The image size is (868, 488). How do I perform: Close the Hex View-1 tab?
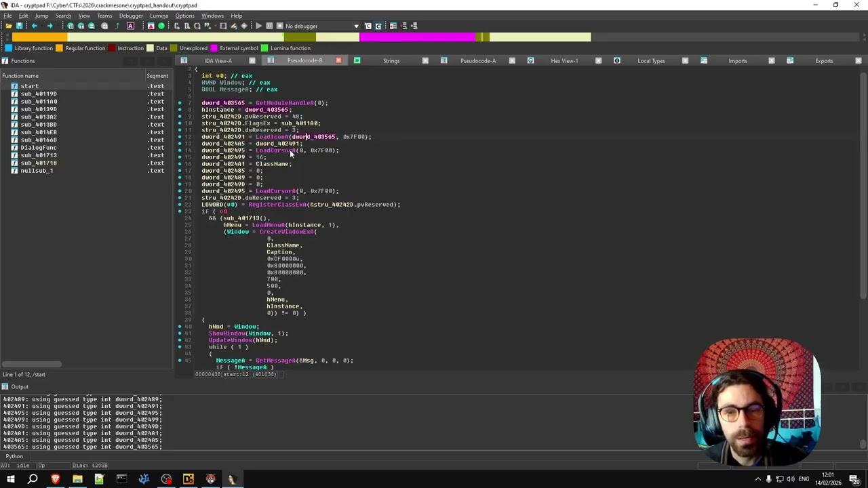(x=598, y=61)
